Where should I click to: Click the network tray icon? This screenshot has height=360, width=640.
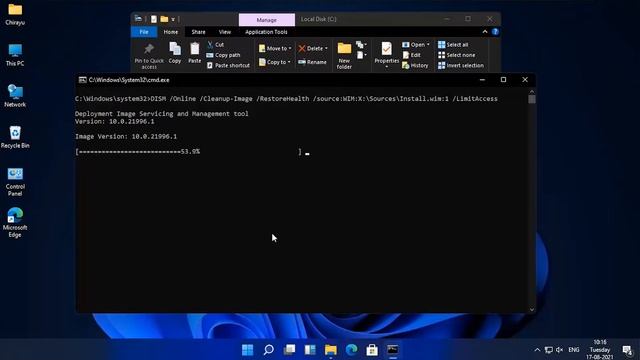coord(549,350)
